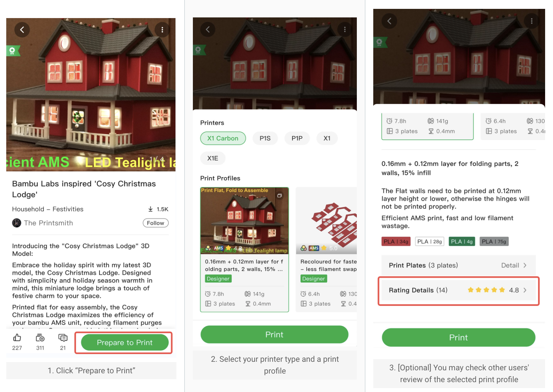Click the download count icon 1.5K

click(150, 209)
